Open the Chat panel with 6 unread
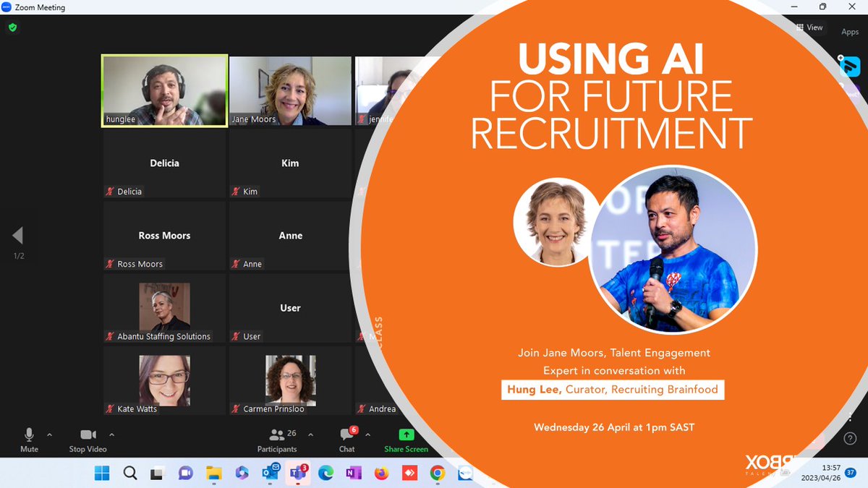868x488 pixels. [x=347, y=440]
